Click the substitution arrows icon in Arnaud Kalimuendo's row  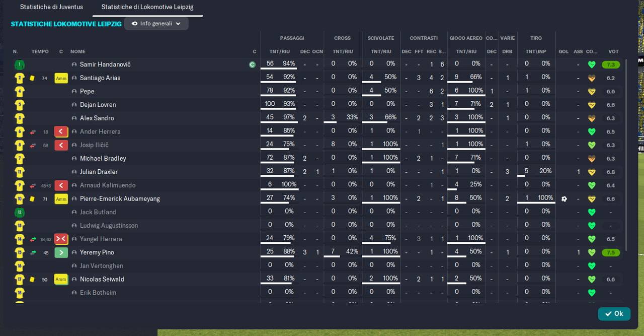click(33, 185)
